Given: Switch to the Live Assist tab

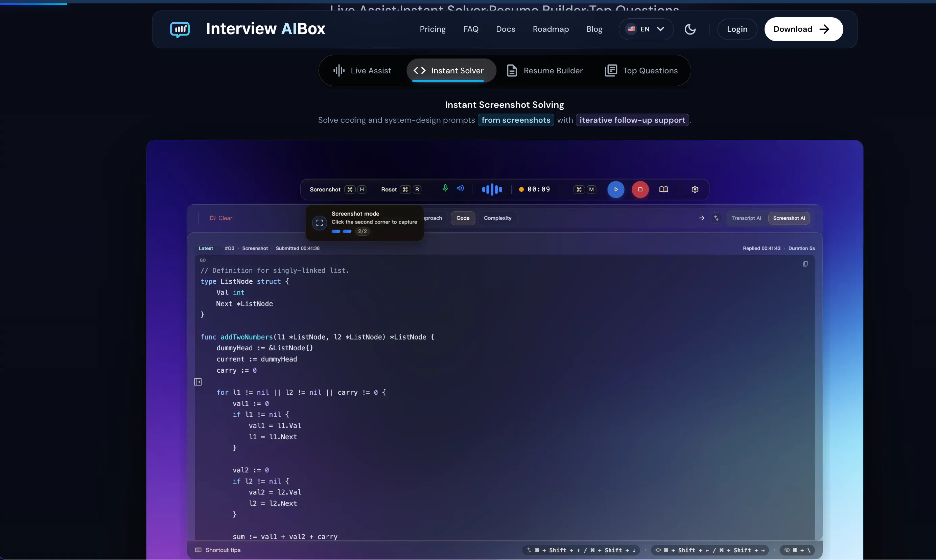Looking at the screenshot, I should [362, 71].
